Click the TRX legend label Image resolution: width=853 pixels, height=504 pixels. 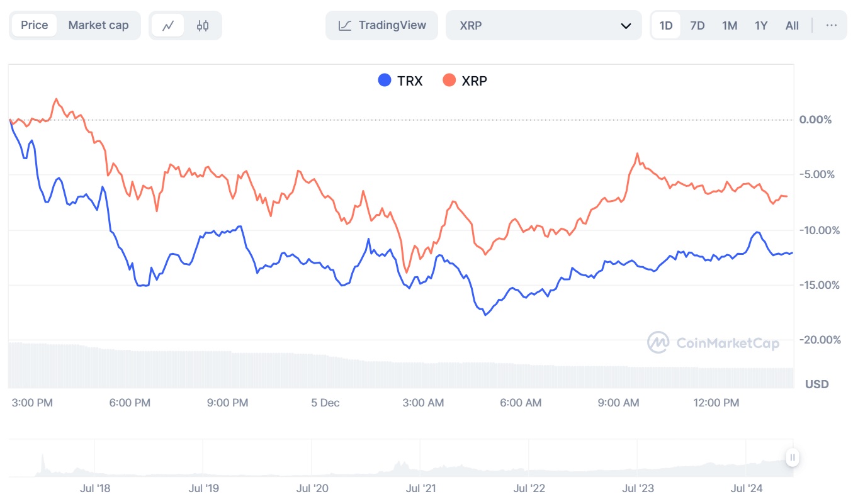pos(410,81)
